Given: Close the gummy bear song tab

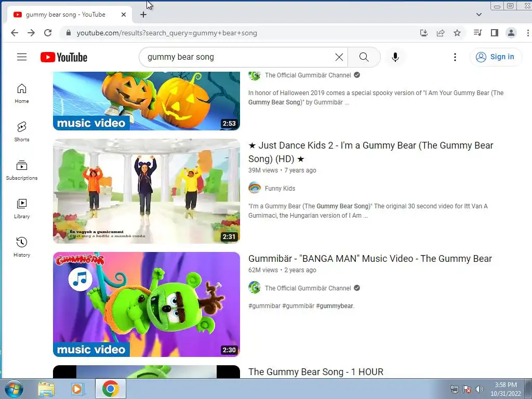Looking at the screenshot, I should [124, 15].
